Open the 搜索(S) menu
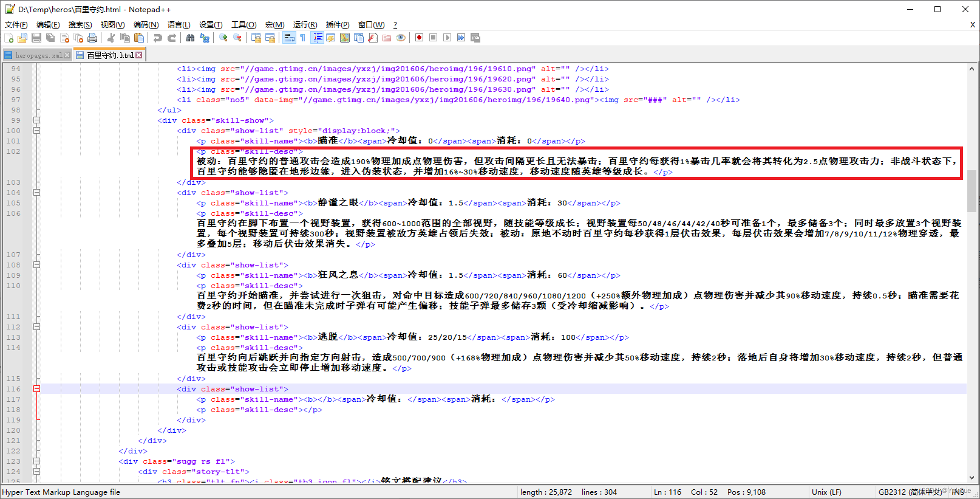Screen dimensions: 980x499 pyautogui.click(x=80, y=25)
